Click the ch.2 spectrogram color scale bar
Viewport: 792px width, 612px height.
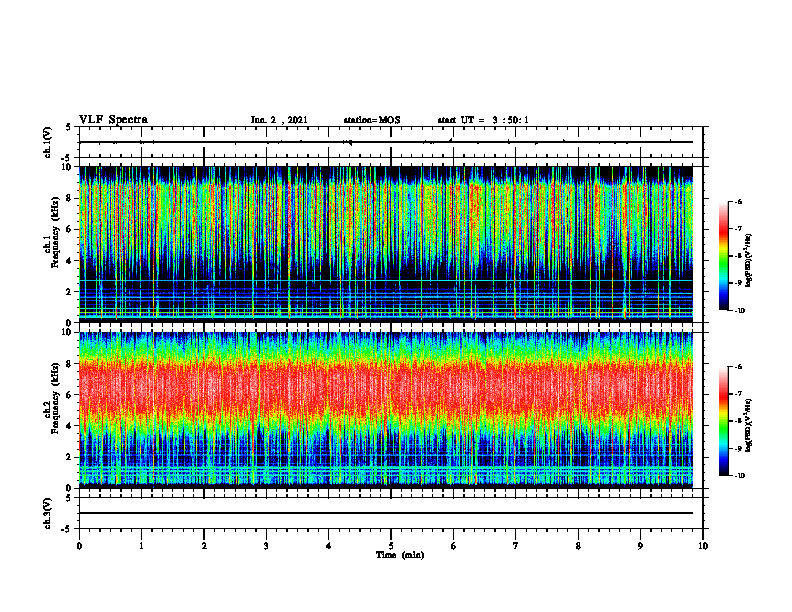[x=724, y=421]
